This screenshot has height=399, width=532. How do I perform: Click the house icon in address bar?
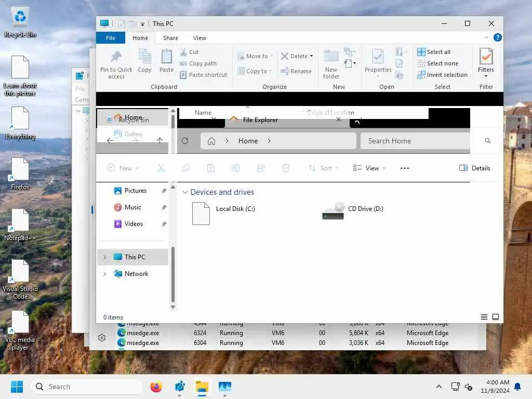[x=211, y=141]
